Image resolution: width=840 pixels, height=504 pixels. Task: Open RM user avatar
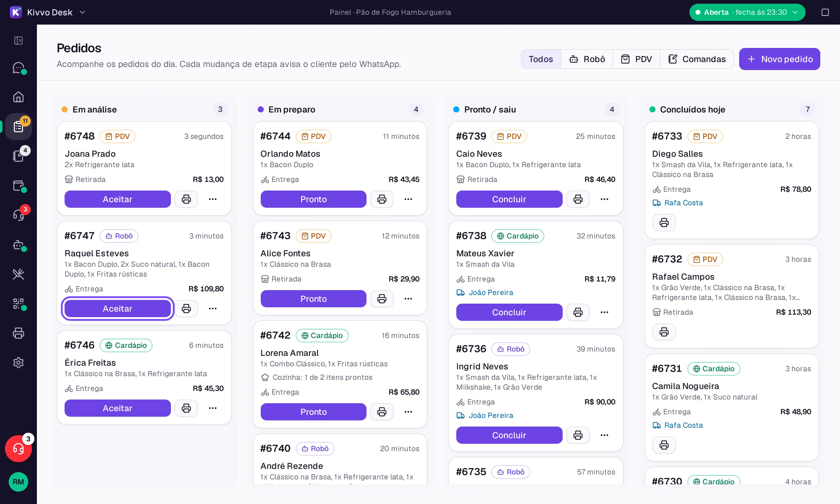tap(18, 482)
